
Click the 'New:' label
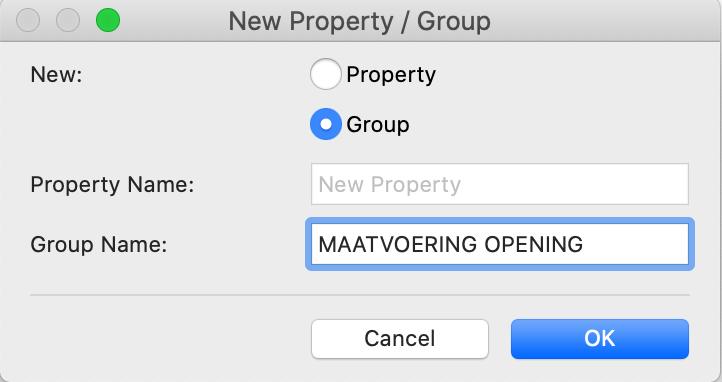point(56,75)
